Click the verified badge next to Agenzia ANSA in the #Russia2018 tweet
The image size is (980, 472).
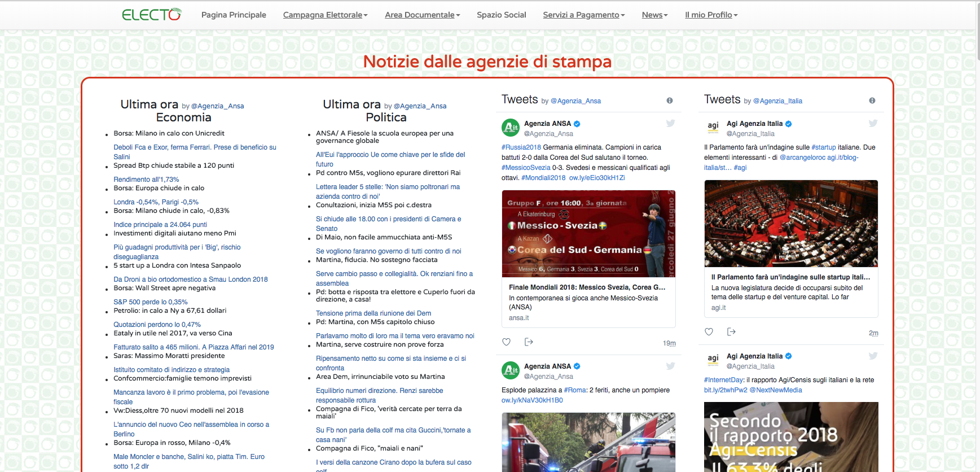click(x=577, y=124)
